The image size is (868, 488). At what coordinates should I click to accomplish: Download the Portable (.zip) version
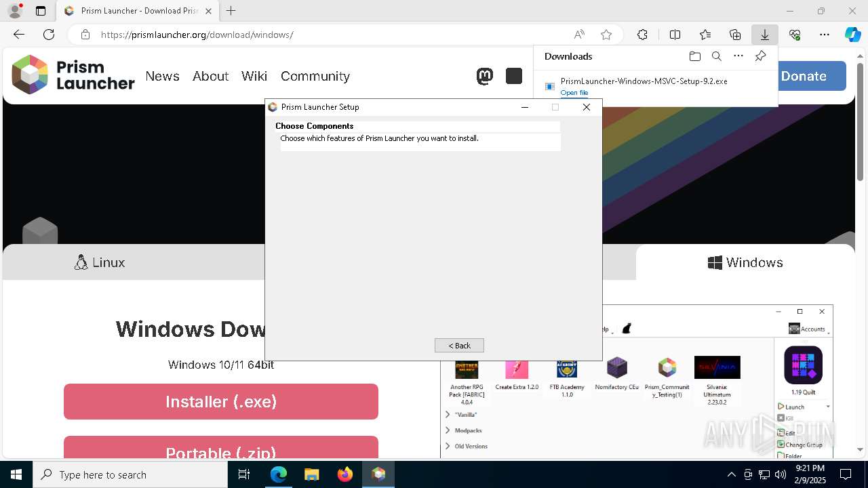tap(221, 447)
